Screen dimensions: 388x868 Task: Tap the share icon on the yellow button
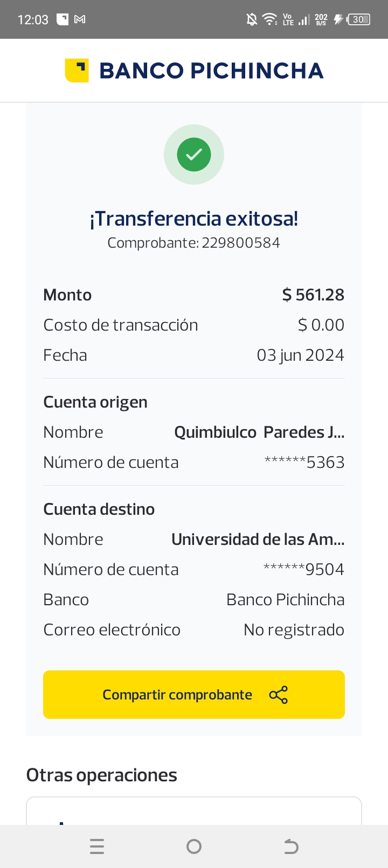coord(279,695)
